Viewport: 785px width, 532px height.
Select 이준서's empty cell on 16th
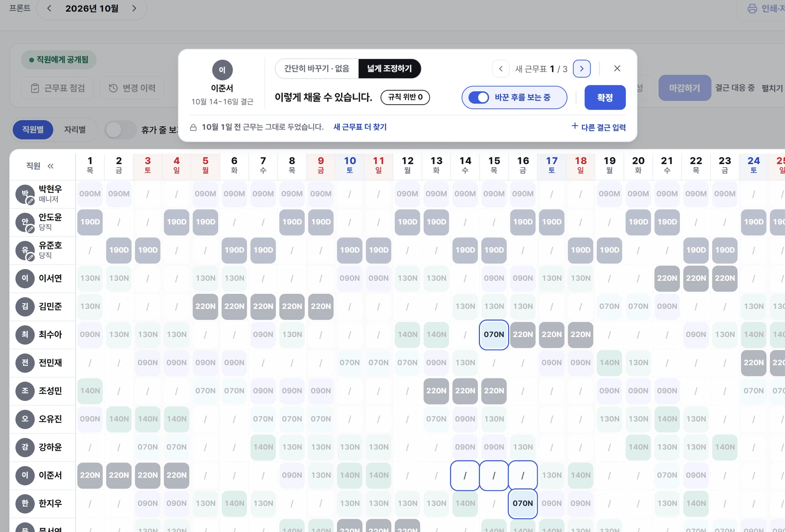click(523, 476)
